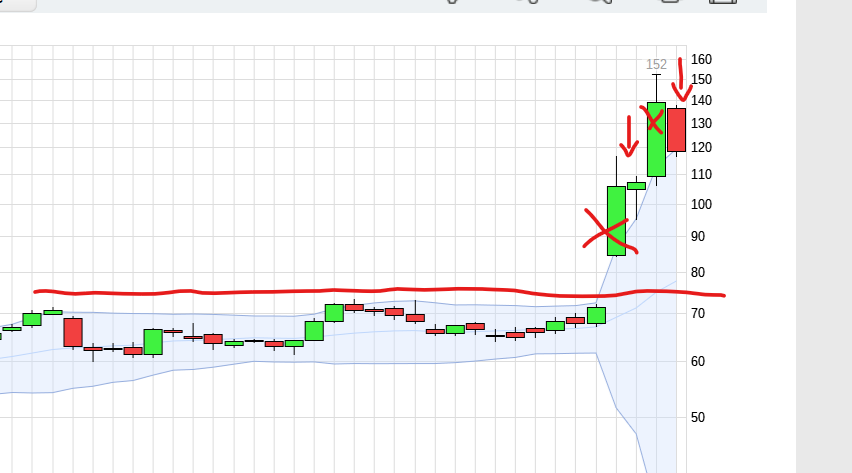Image resolution: width=852 pixels, height=473 pixels.
Task: Click the 130 price axis label
Action: [701, 123]
